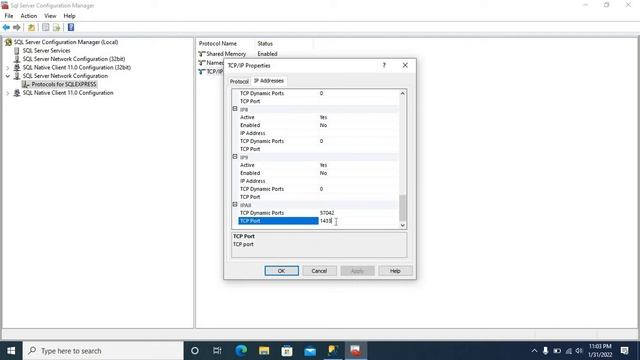The height and width of the screenshot is (360, 640).
Task: Open Task View on the taskbar
Action: coord(217,351)
